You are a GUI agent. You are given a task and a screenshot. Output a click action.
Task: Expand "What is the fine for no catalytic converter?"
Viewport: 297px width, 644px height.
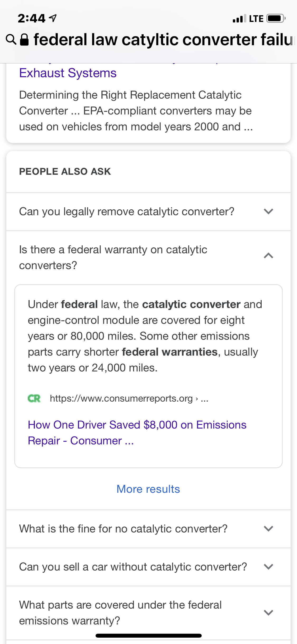(x=268, y=529)
